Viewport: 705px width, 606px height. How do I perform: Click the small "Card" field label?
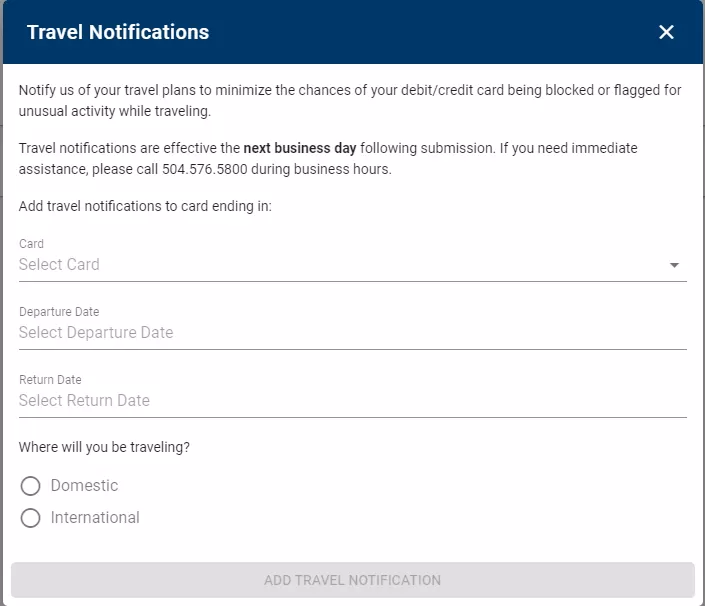pos(32,244)
